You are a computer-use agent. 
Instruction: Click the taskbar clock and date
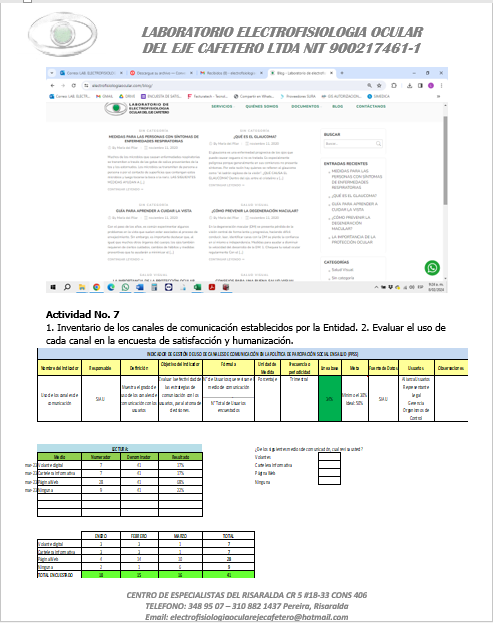[x=436, y=287]
